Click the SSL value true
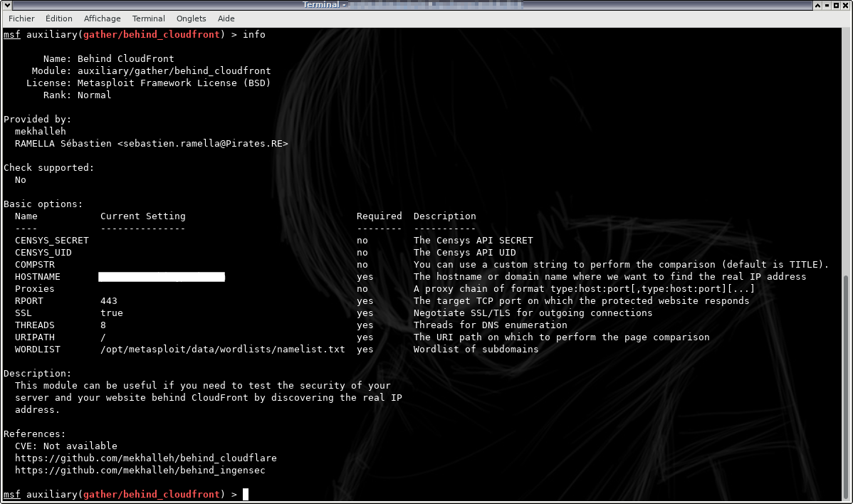This screenshot has height=504, width=853. (112, 313)
